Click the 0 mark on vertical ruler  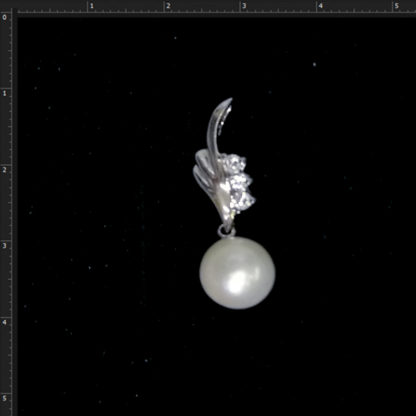pyautogui.click(x=4, y=17)
